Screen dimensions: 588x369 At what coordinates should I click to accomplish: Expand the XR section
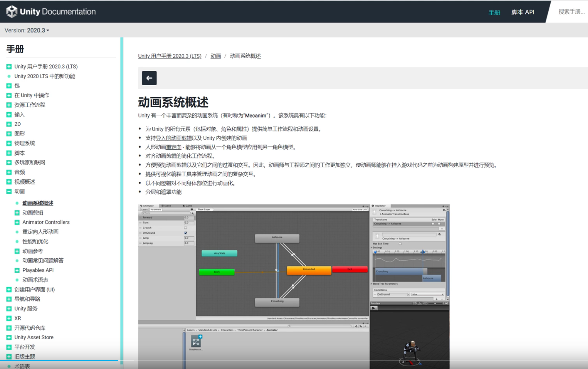coord(9,318)
